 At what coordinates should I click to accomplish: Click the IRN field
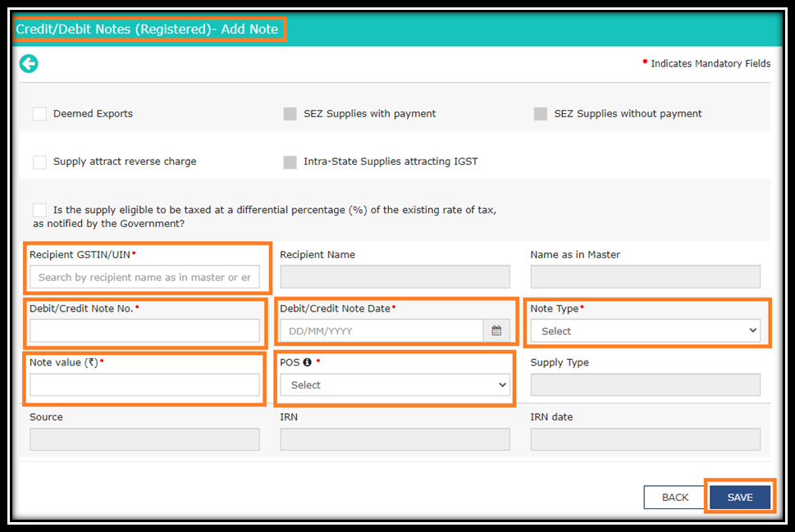395,439
